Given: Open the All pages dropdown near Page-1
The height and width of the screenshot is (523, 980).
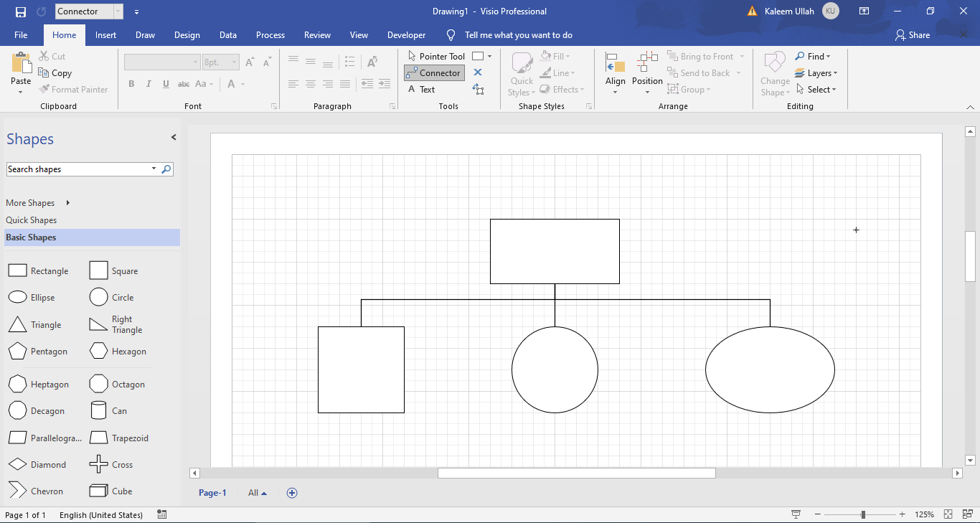Looking at the screenshot, I should [256, 493].
